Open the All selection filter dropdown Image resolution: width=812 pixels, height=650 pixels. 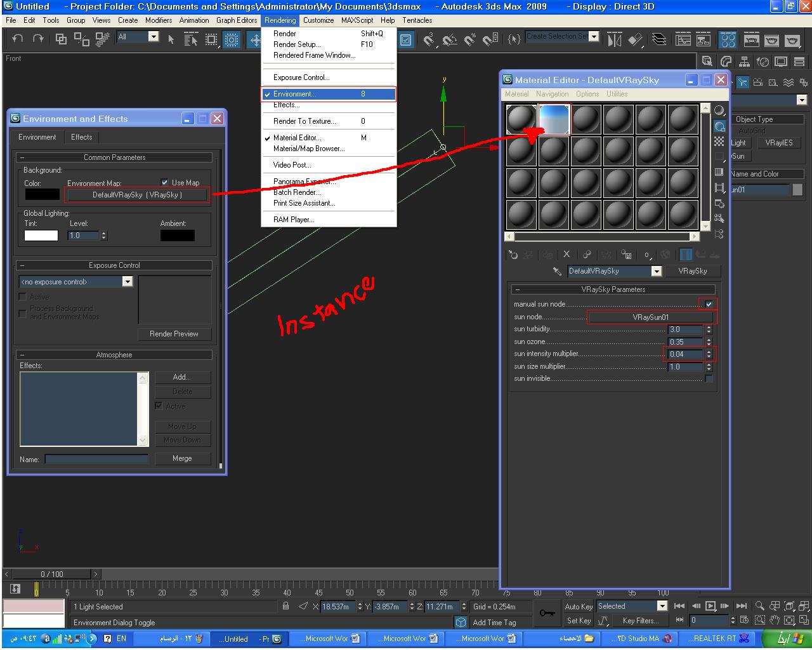[154, 37]
